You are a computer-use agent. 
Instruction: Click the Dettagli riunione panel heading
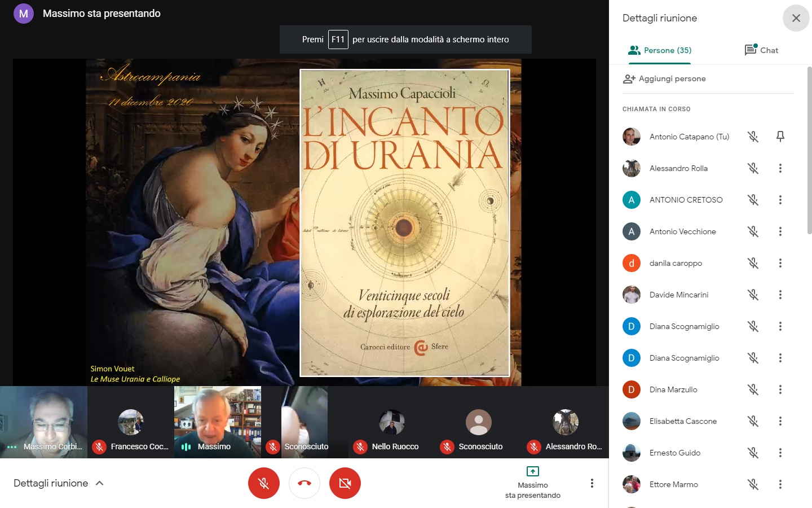(660, 18)
